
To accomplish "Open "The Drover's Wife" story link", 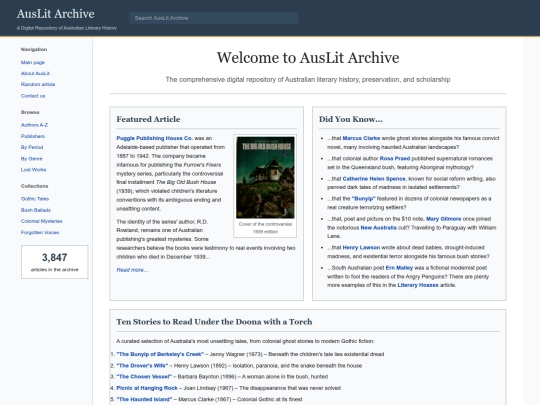I will point(142,365).
